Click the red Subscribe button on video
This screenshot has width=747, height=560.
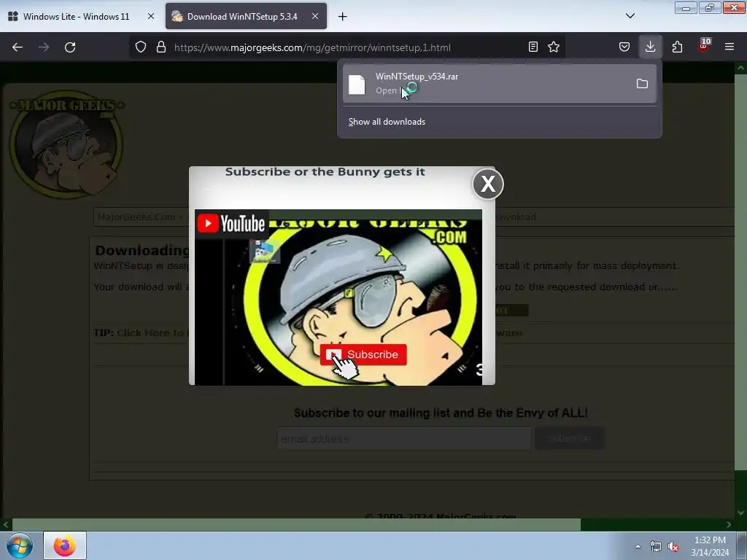363,354
